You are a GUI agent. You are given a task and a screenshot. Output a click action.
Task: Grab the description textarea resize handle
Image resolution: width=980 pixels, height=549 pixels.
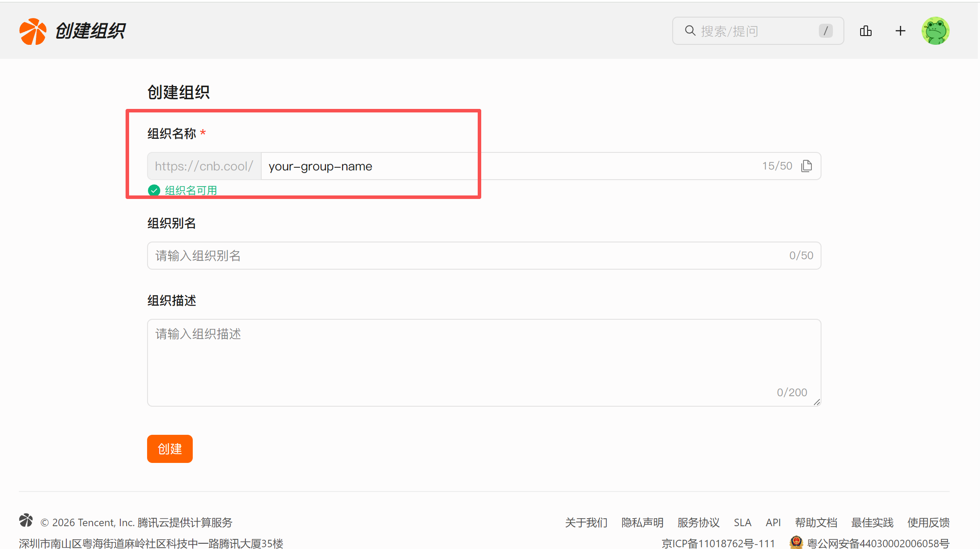(x=817, y=402)
